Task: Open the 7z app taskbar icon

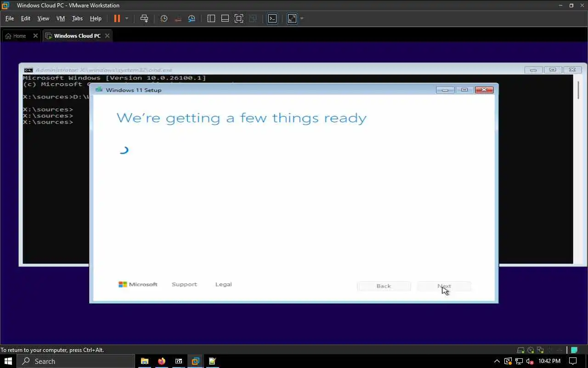Action: [179, 361]
